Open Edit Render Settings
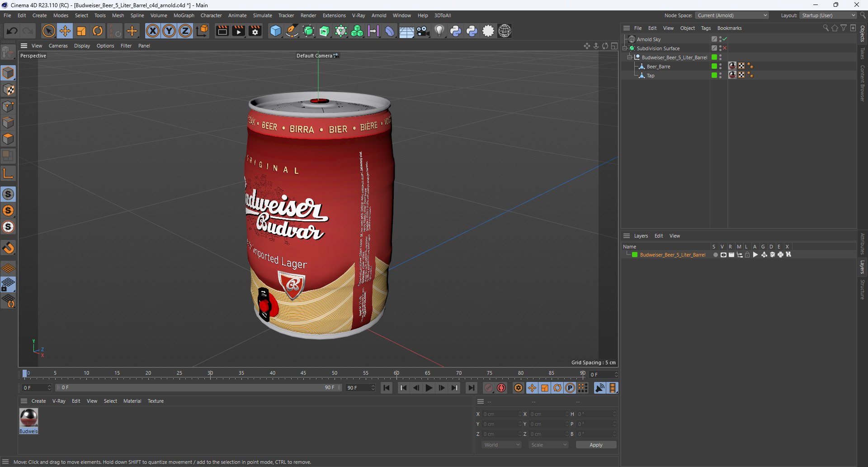 pos(255,31)
